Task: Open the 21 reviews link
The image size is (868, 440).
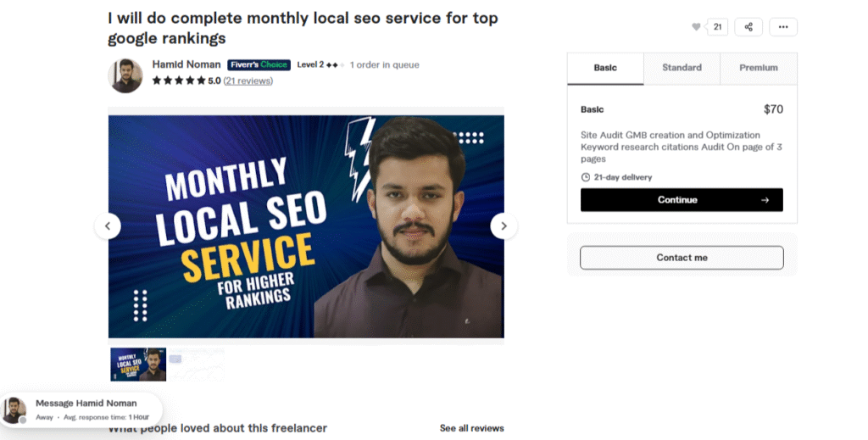Action: (x=248, y=81)
